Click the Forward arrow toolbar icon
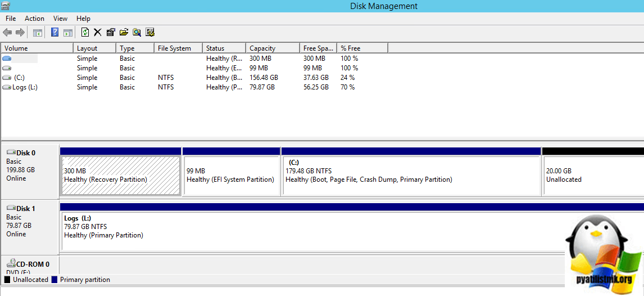Screen dimensions: 644x296 20,33
